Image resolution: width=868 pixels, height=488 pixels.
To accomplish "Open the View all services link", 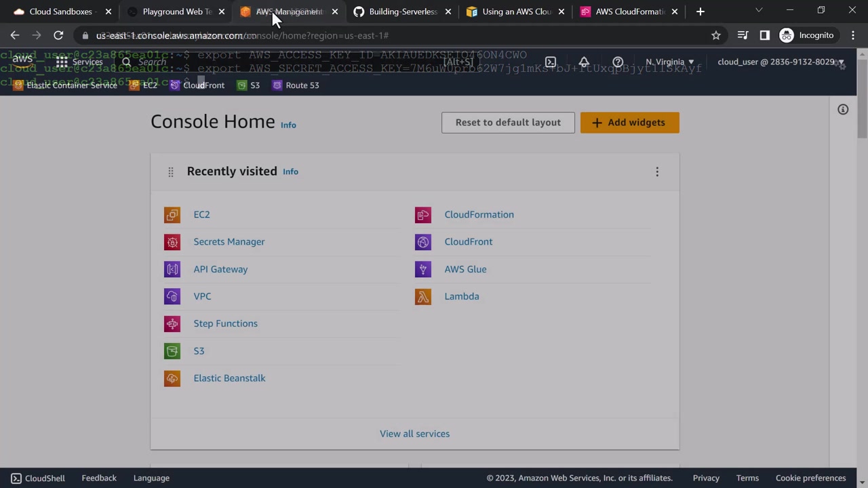I will click(x=414, y=434).
